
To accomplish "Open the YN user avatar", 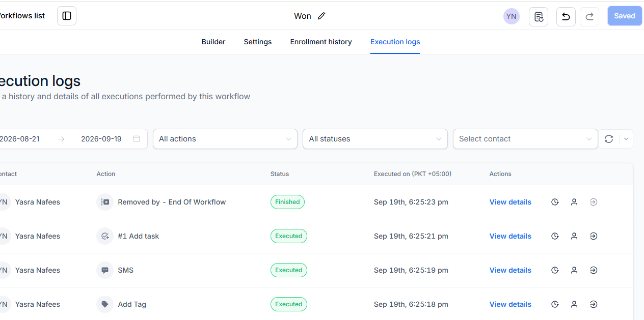I will tap(512, 16).
